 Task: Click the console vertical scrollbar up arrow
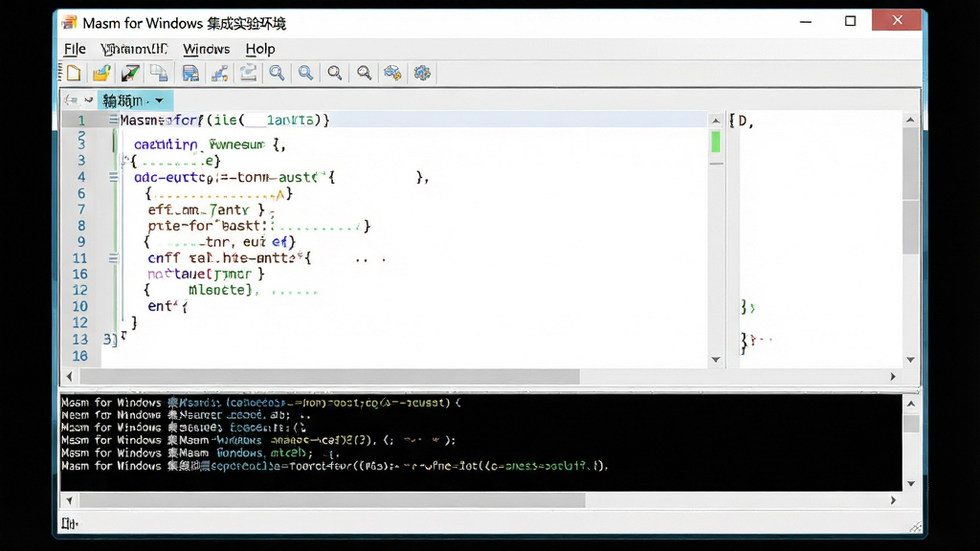coord(911,404)
